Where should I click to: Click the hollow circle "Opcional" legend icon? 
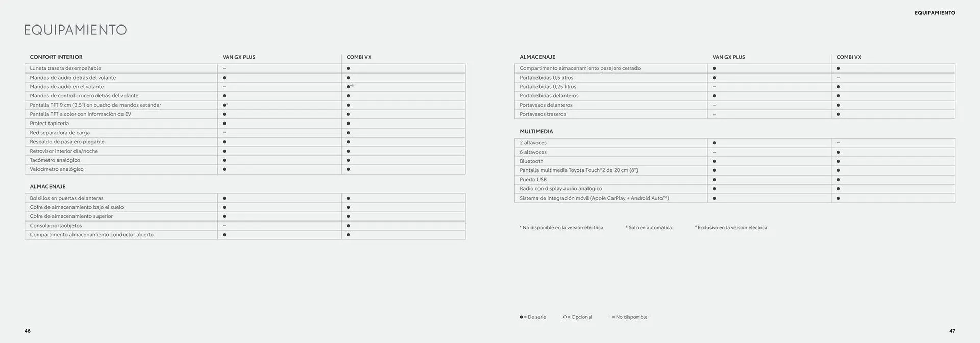565,317
